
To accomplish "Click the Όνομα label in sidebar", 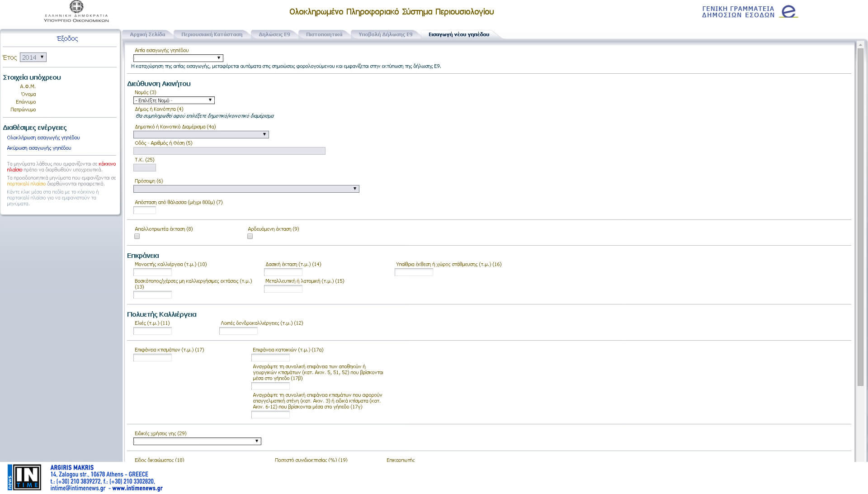I will point(28,94).
